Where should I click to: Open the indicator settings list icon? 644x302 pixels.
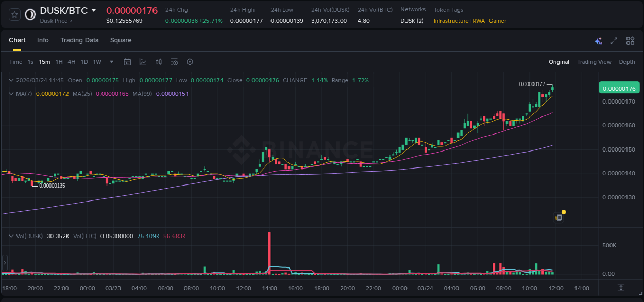[174, 62]
